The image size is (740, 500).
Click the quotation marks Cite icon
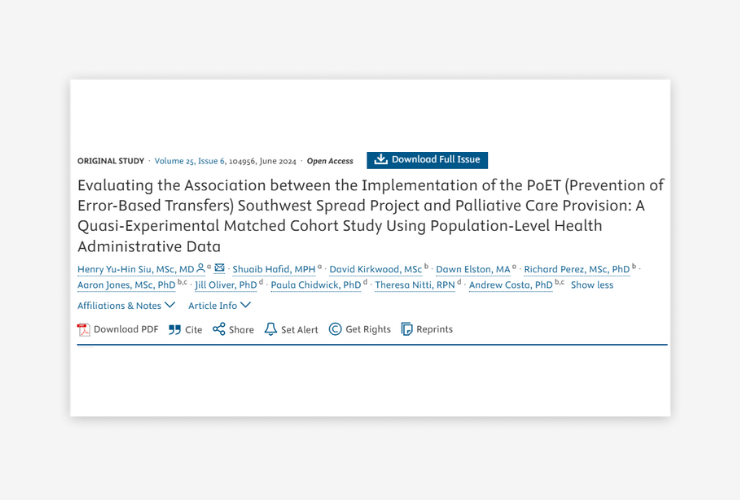175,330
